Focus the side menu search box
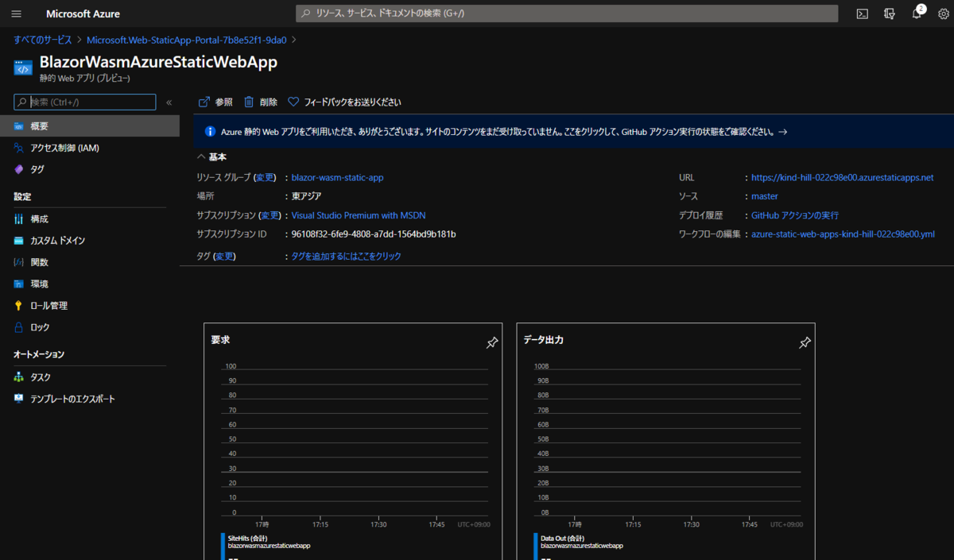 pyautogui.click(x=85, y=102)
